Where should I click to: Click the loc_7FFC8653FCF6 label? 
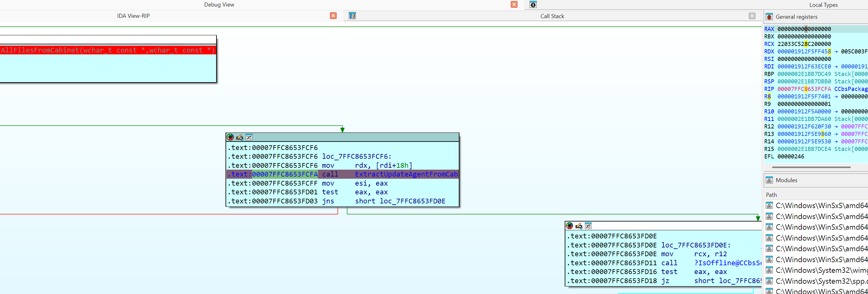356,157
